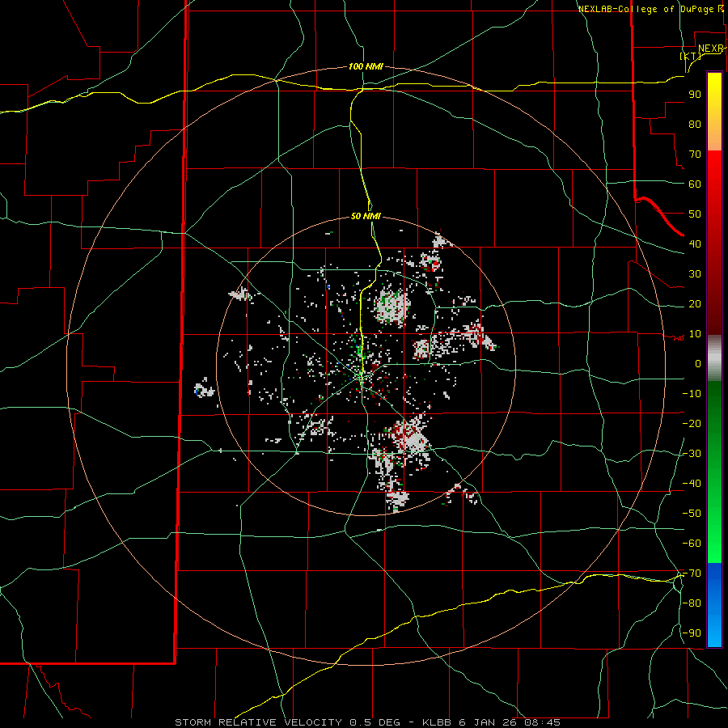This screenshot has width=728, height=728.
Task: Click the 30 value on velocity scale
Action: [x=695, y=274]
